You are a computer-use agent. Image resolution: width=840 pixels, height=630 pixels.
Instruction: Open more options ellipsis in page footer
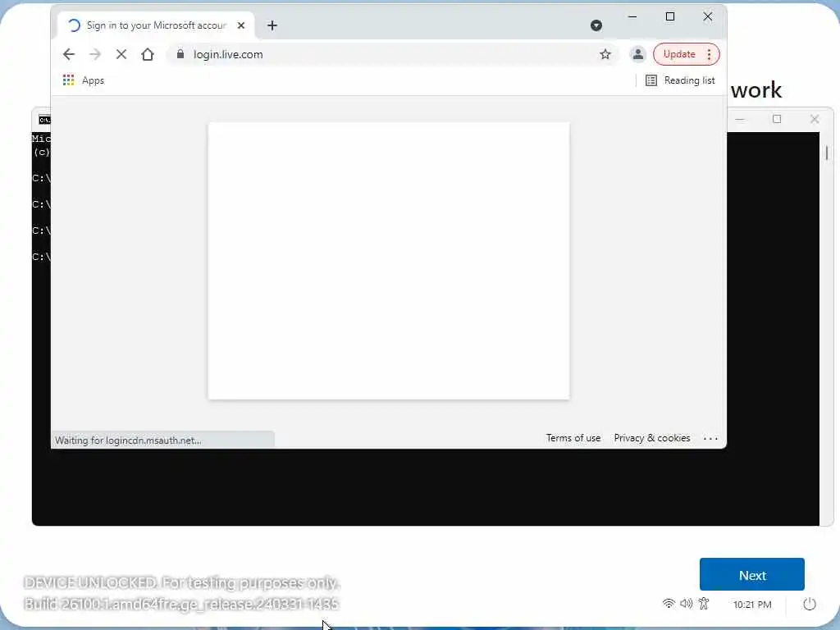pos(710,439)
